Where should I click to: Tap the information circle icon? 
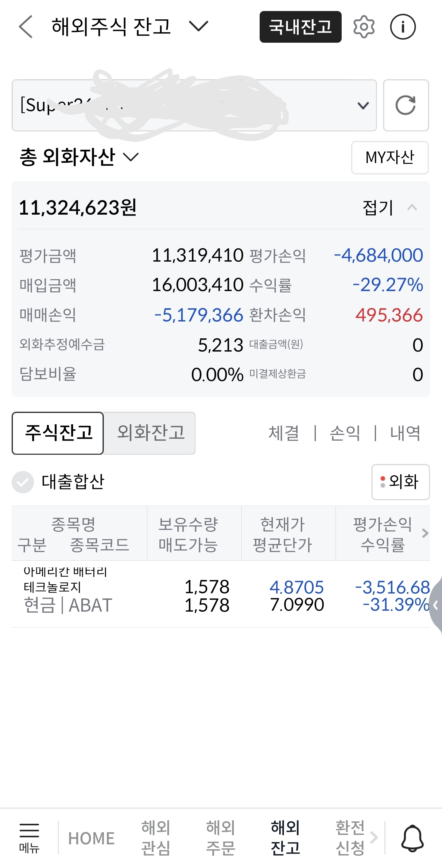click(x=403, y=27)
